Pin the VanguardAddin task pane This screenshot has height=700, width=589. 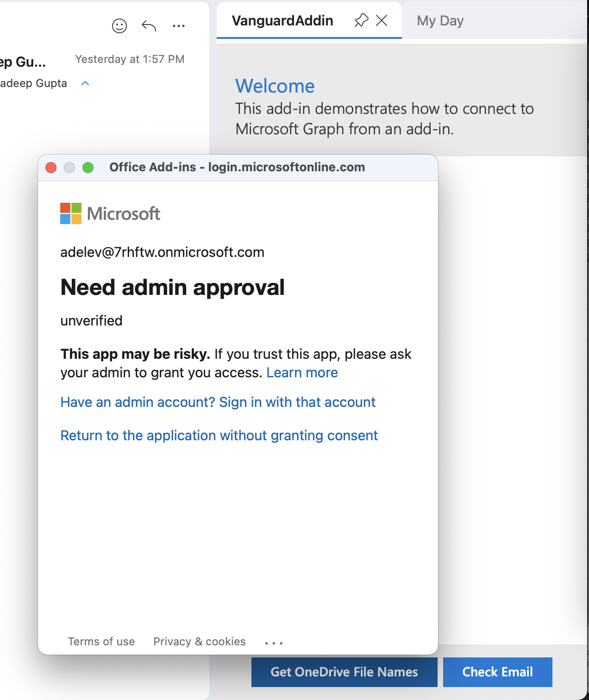pos(361,20)
